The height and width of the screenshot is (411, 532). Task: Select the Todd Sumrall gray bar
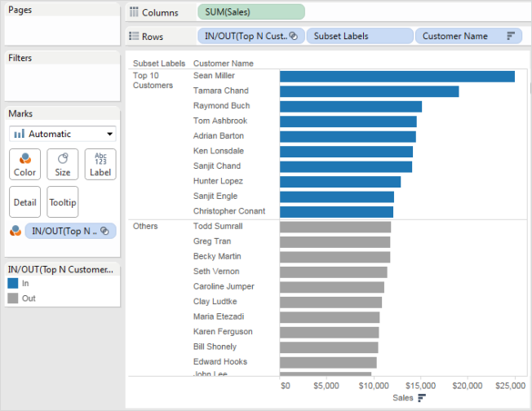(335, 226)
